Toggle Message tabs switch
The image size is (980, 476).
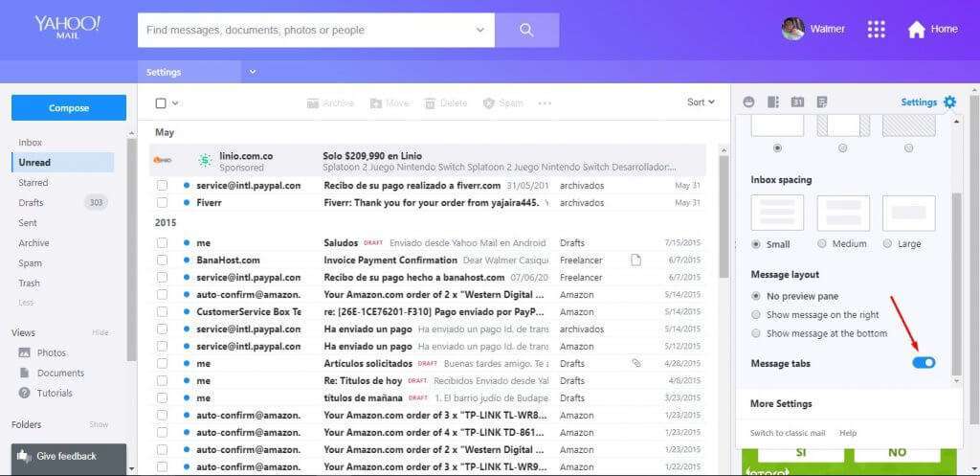[x=924, y=363]
